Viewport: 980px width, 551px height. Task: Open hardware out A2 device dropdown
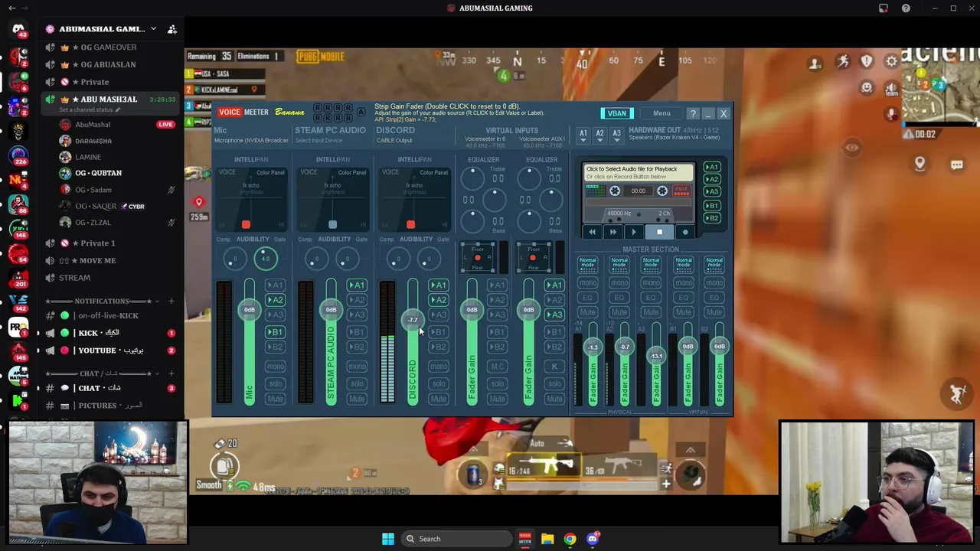click(599, 134)
